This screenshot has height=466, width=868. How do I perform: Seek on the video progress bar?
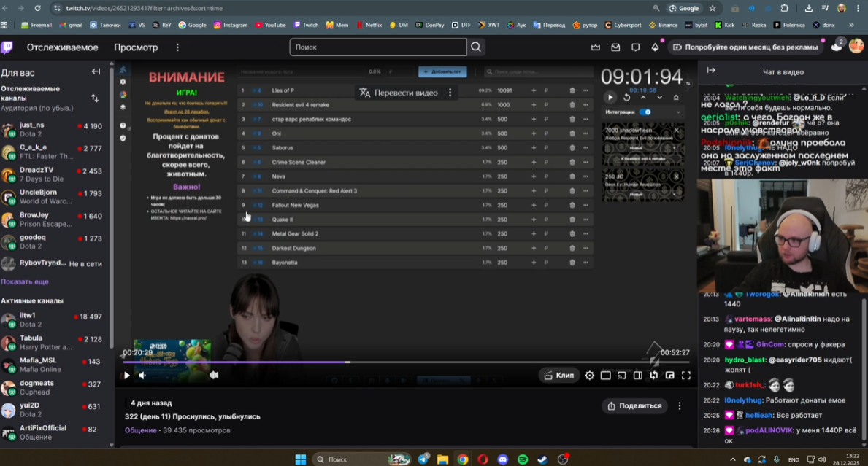pos(406,362)
